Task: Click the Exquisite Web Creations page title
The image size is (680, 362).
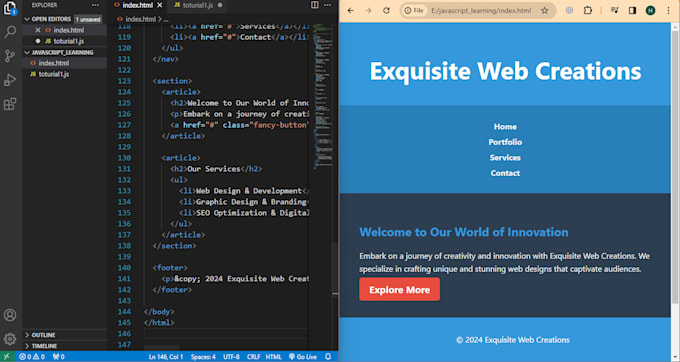Action: tap(505, 71)
